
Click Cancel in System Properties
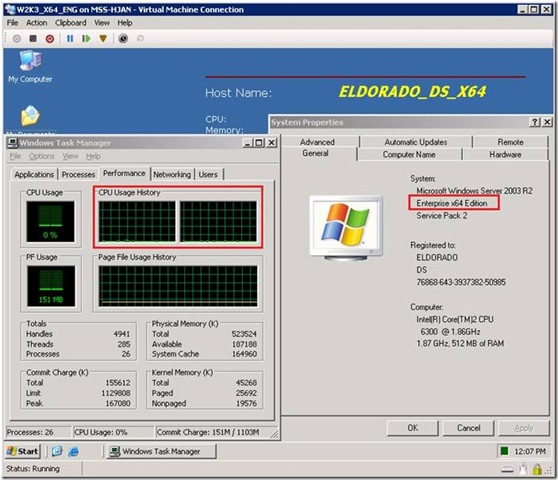coord(468,428)
